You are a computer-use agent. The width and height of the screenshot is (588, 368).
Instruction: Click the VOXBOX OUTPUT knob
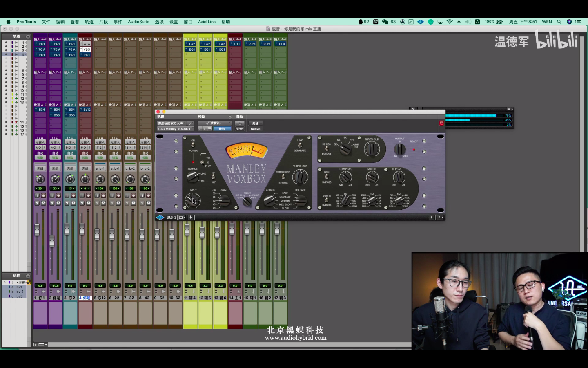click(x=400, y=149)
